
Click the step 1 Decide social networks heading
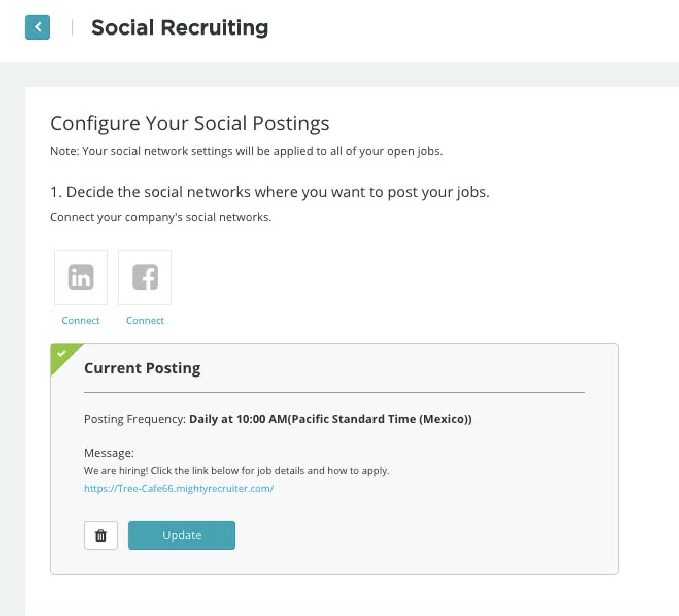coord(269,192)
